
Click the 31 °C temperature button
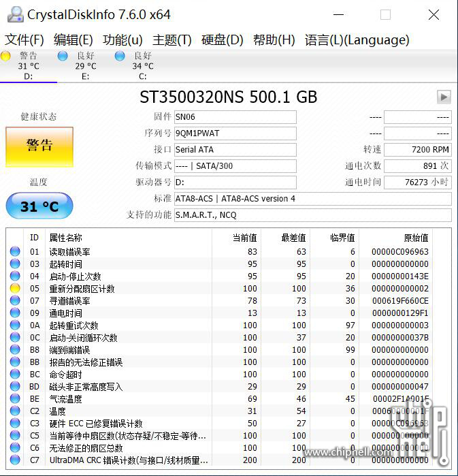coord(39,206)
